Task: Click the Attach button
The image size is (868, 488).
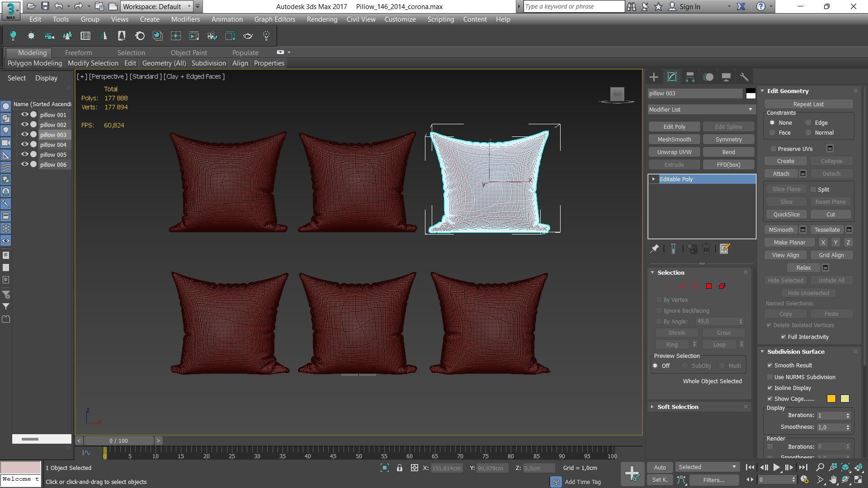Action: click(x=781, y=174)
